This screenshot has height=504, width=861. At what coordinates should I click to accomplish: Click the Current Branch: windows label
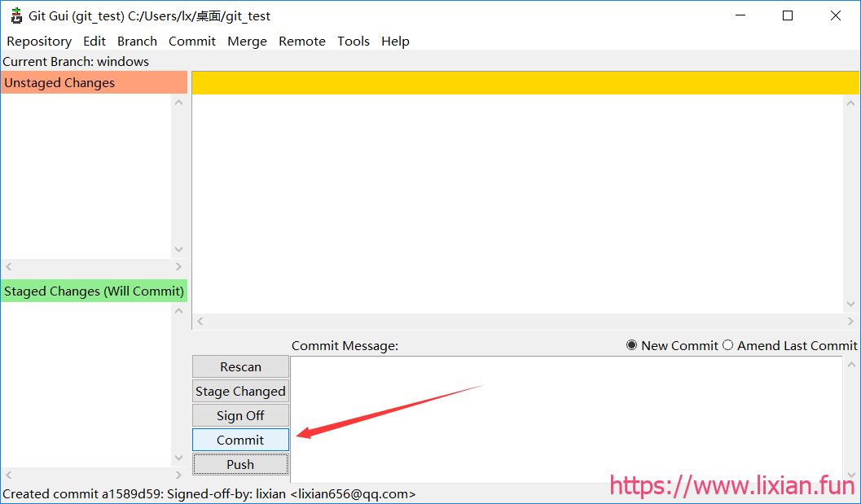pos(76,62)
